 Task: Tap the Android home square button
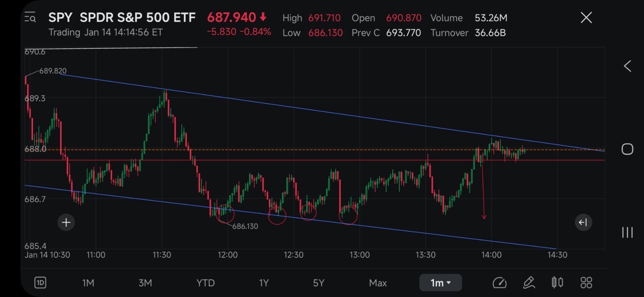coord(627,149)
